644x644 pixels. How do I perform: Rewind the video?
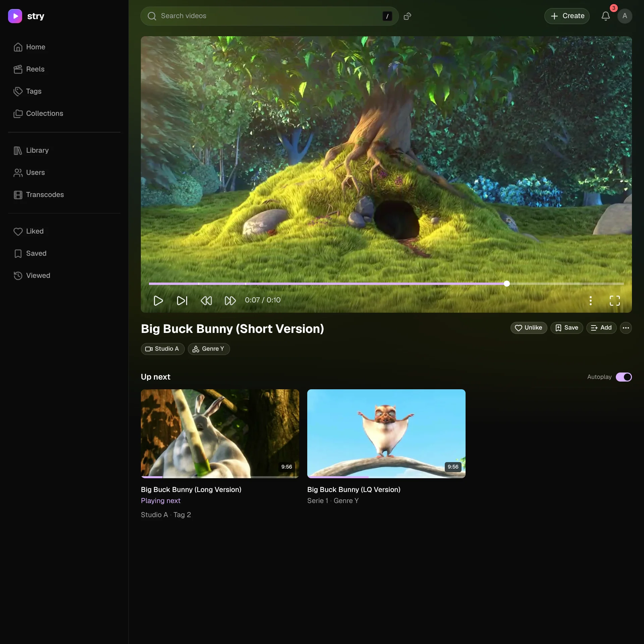[206, 300]
